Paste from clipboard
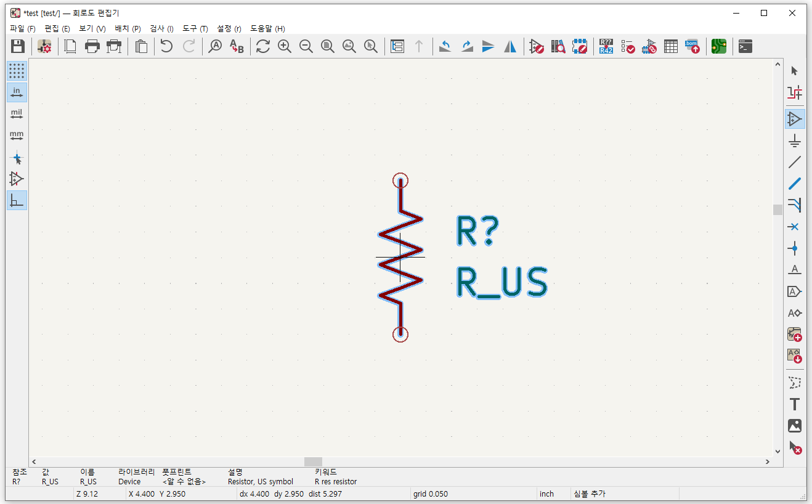This screenshot has height=504, width=812. click(x=141, y=46)
